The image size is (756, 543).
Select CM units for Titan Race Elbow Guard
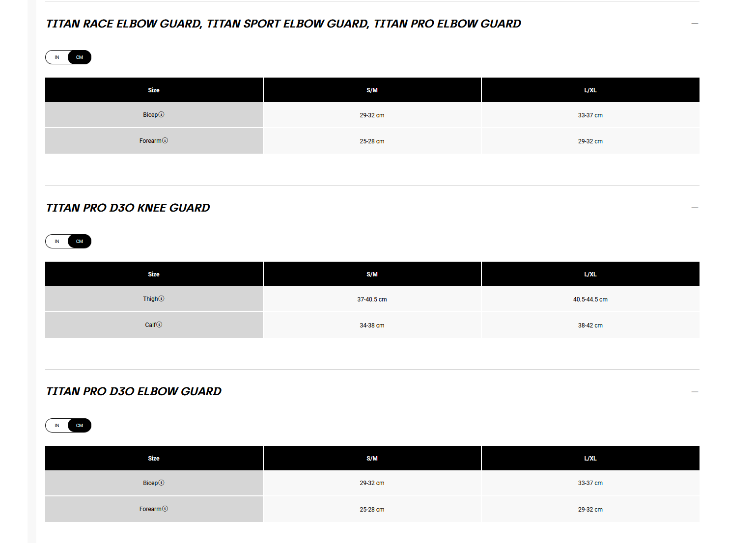click(x=80, y=57)
